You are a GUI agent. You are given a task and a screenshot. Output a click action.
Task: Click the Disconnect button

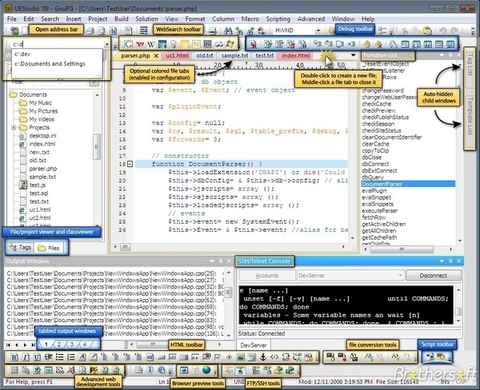[x=433, y=275]
